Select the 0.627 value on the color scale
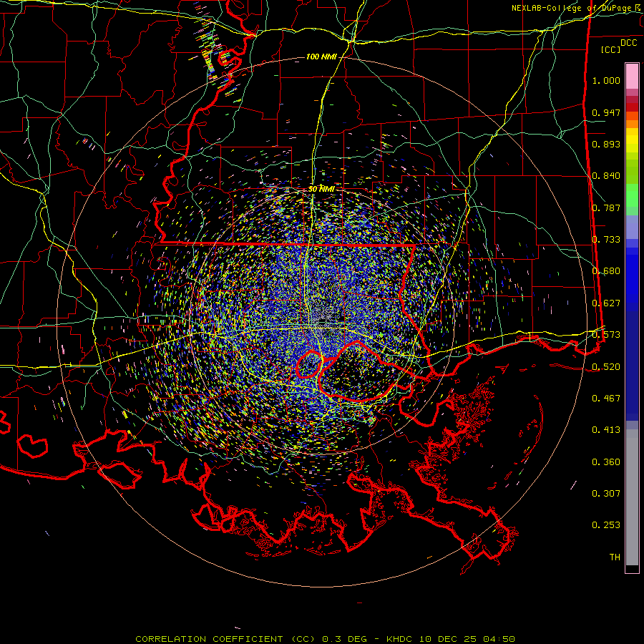 [x=606, y=303]
